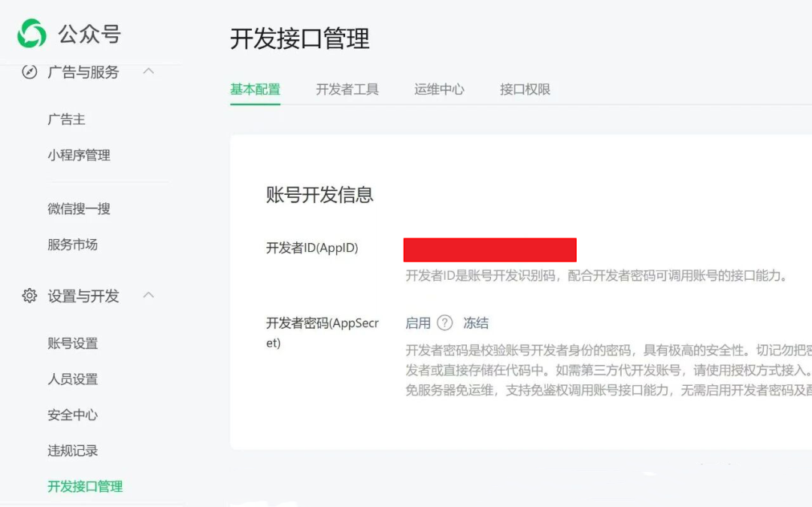Click the 广告与服务 compass icon
The height and width of the screenshot is (507, 812).
[x=29, y=72]
